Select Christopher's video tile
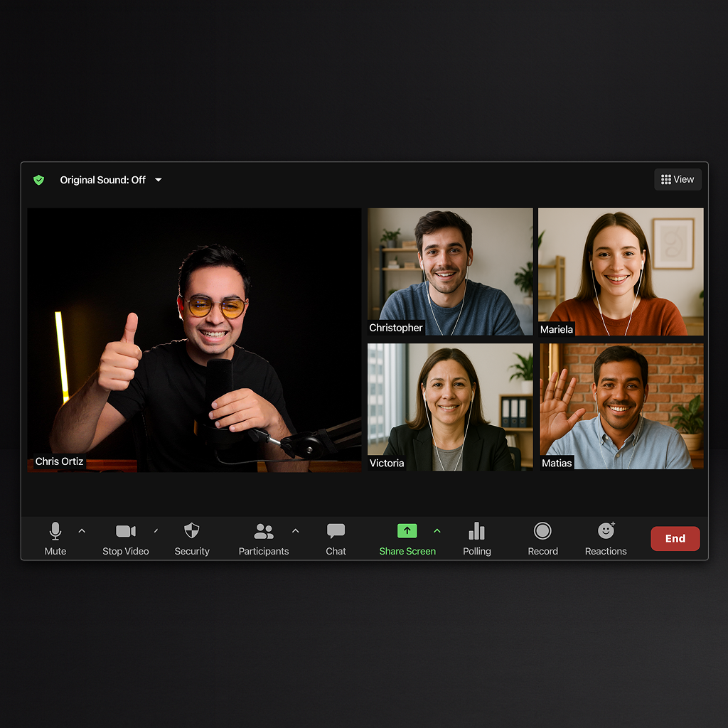 click(x=450, y=272)
